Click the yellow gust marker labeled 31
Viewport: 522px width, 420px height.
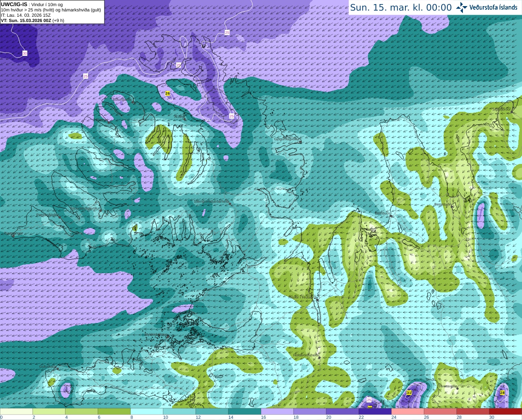tap(409, 393)
